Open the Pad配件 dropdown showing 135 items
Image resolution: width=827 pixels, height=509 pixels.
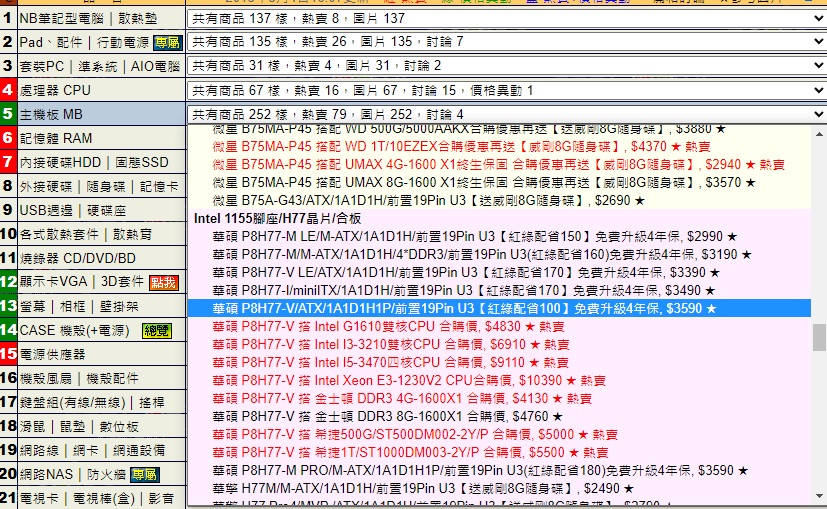(x=506, y=42)
